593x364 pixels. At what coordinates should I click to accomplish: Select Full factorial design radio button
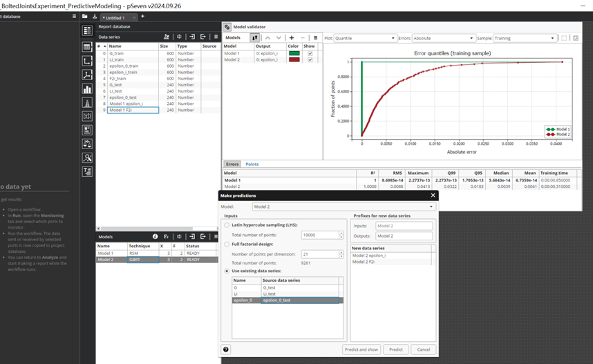tap(227, 245)
